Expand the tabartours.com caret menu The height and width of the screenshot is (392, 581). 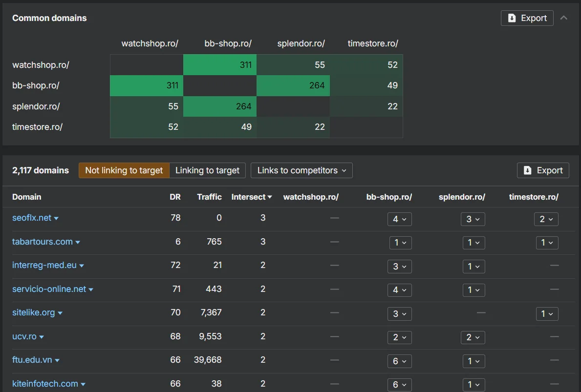coord(78,243)
